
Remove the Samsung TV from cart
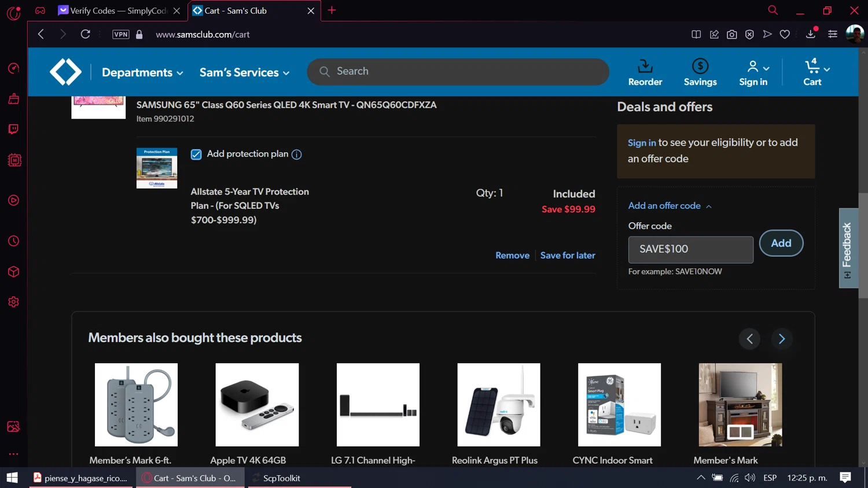(512, 255)
